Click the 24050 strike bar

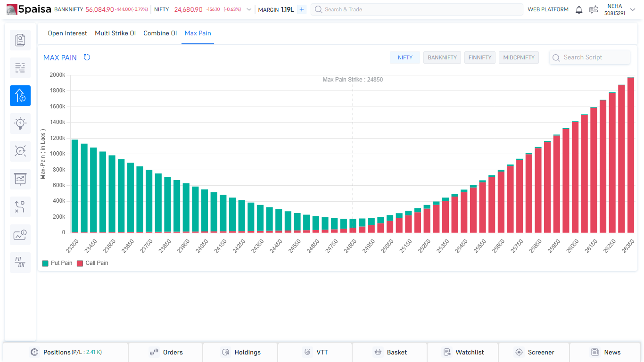point(205,211)
